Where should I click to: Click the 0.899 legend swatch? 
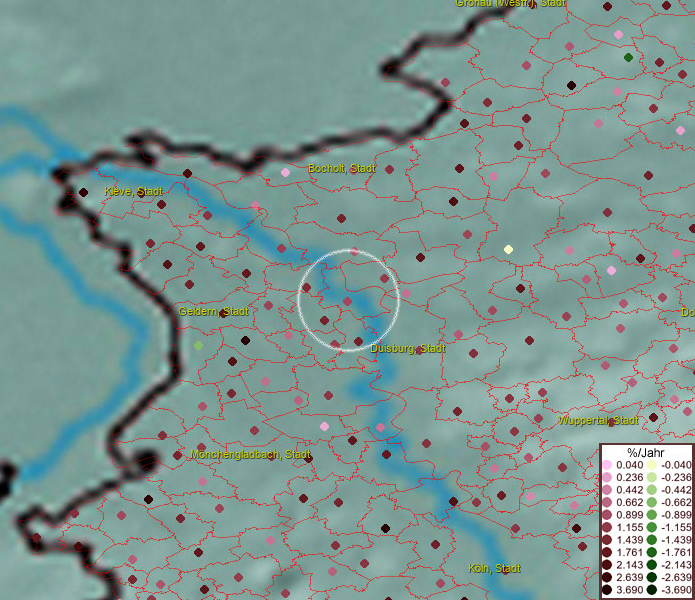[607, 515]
